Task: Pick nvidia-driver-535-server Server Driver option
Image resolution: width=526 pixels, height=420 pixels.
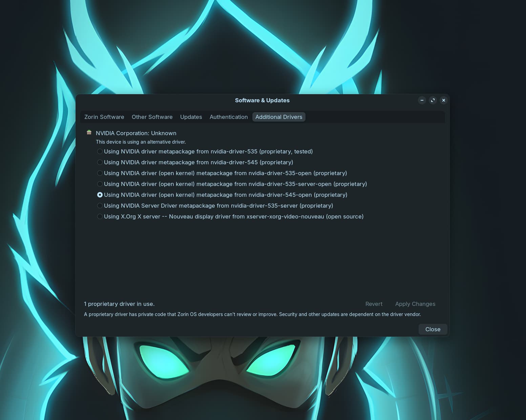Action: 100,206
